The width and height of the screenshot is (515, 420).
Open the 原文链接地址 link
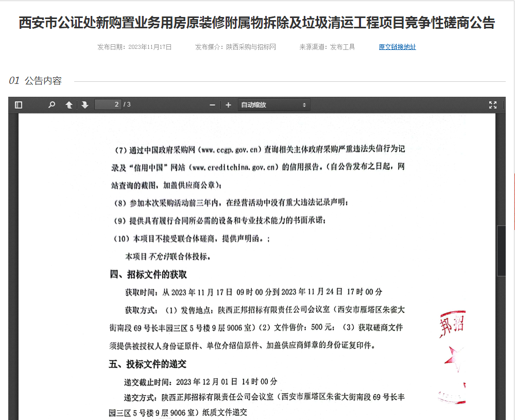[398, 47]
